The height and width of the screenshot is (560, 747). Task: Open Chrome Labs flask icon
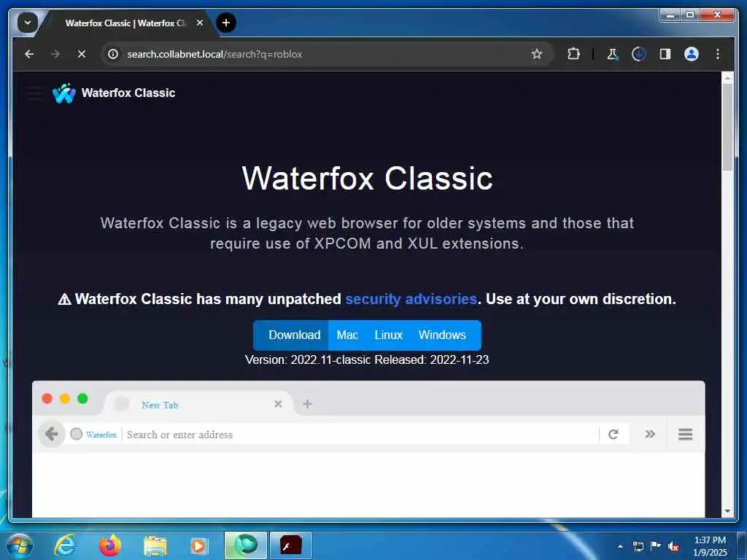point(613,54)
